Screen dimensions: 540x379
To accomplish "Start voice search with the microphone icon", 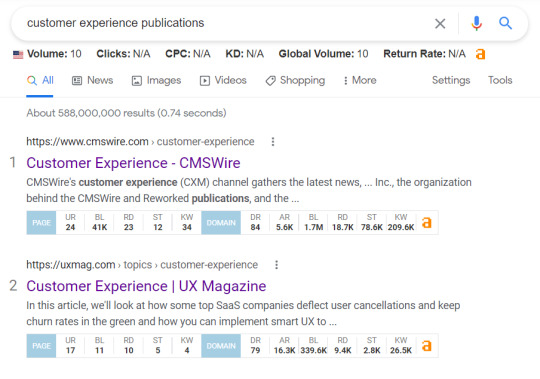I will pyautogui.click(x=477, y=23).
